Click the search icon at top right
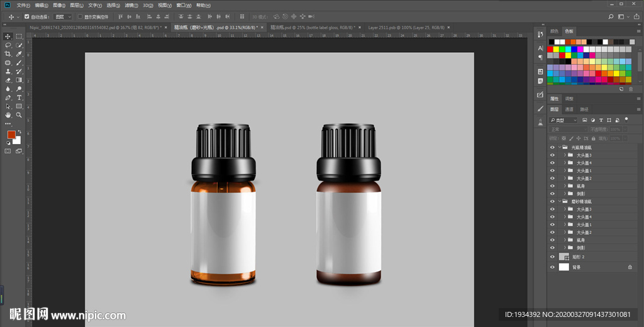 pyautogui.click(x=611, y=16)
